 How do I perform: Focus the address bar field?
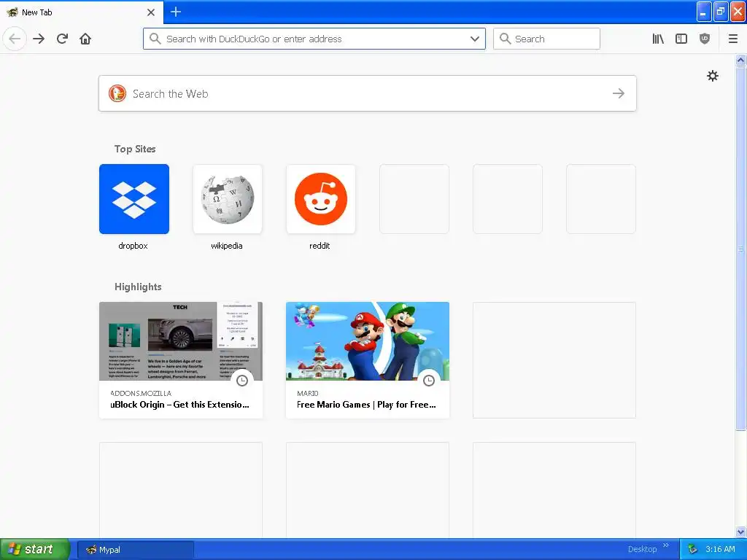tap(314, 39)
